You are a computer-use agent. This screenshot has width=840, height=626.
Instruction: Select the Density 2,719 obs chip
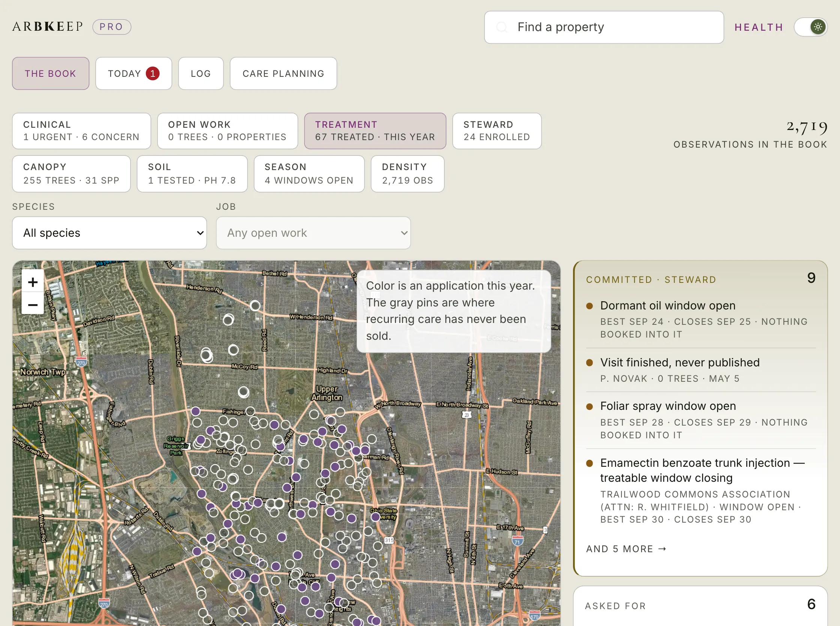[408, 174]
